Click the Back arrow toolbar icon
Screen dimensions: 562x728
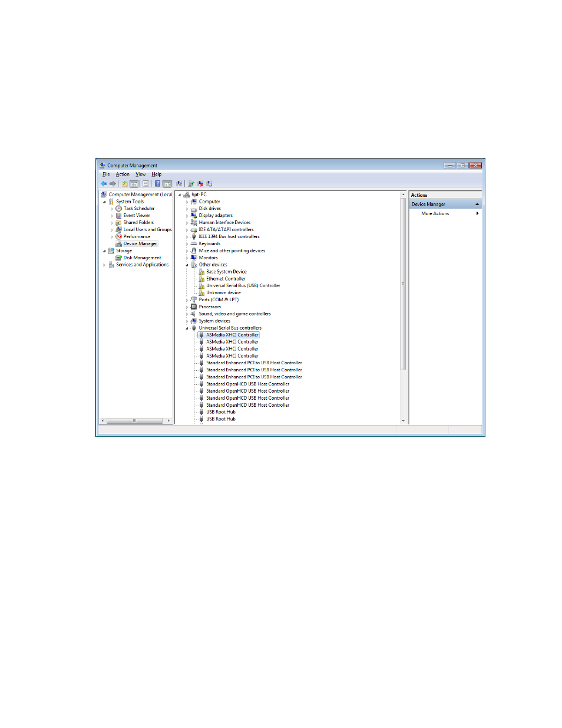click(x=104, y=183)
